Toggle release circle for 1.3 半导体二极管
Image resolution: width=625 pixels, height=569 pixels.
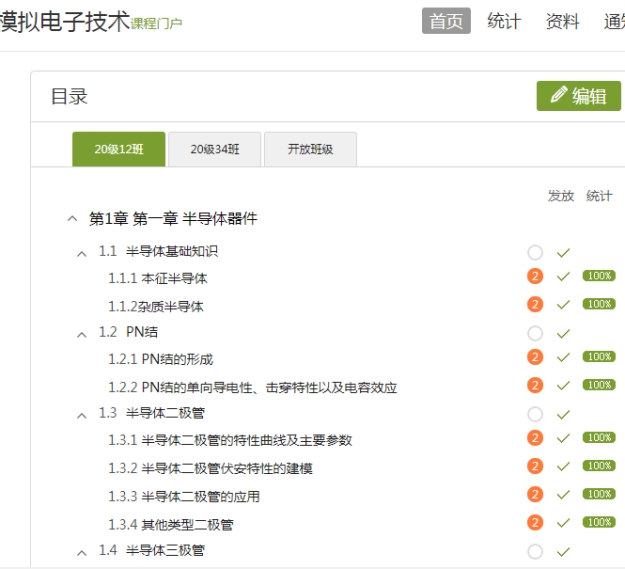coord(535,414)
